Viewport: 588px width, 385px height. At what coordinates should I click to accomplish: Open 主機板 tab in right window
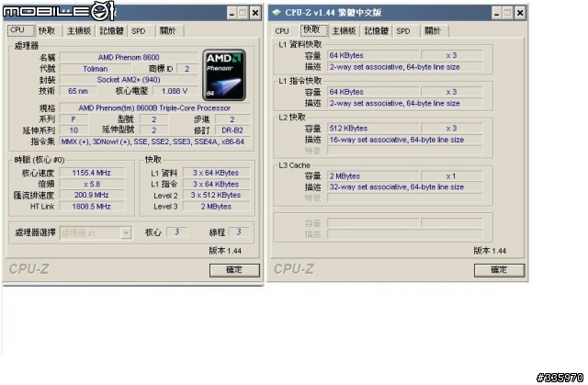pos(344,30)
